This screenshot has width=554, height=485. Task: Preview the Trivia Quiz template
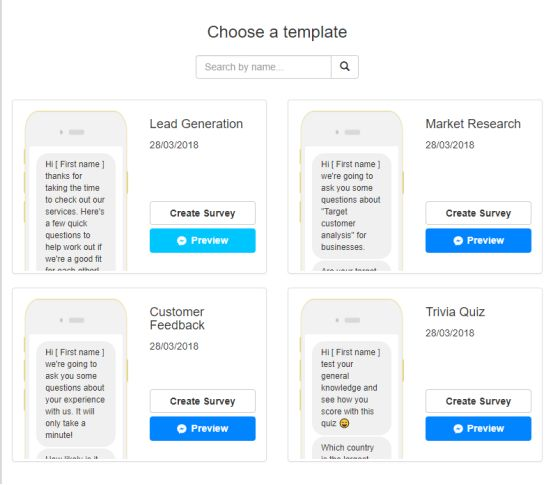tap(478, 428)
